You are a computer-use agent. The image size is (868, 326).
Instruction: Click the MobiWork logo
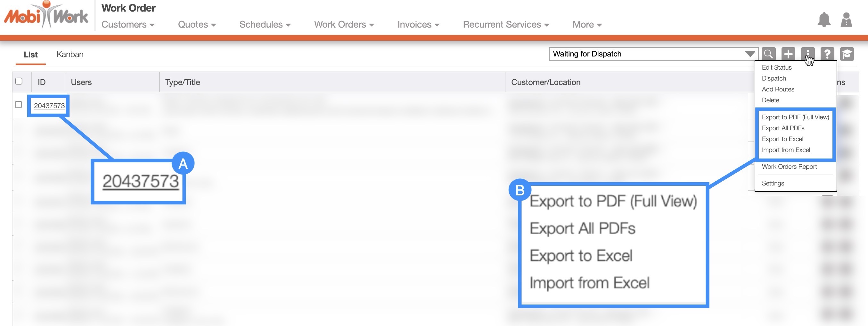[x=46, y=15]
